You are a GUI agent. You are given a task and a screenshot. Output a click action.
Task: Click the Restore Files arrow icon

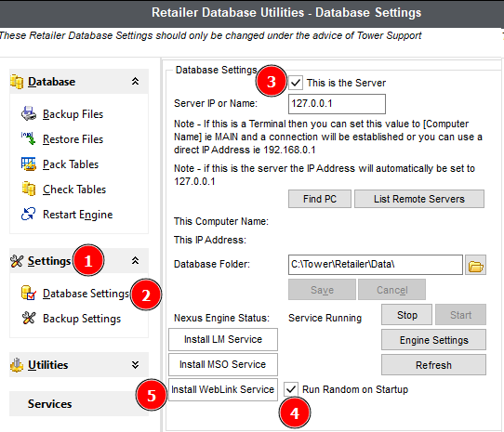(x=29, y=138)
